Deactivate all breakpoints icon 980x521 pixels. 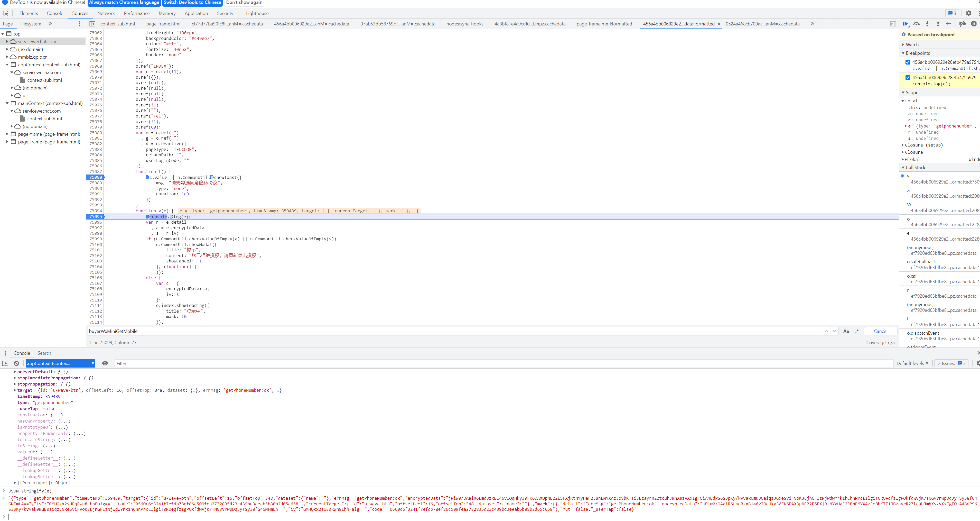point(963,24)
